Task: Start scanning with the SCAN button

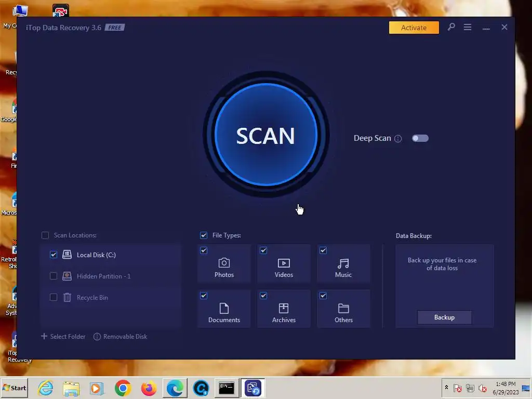Action: pyautogui.click(x=265, y=135)
